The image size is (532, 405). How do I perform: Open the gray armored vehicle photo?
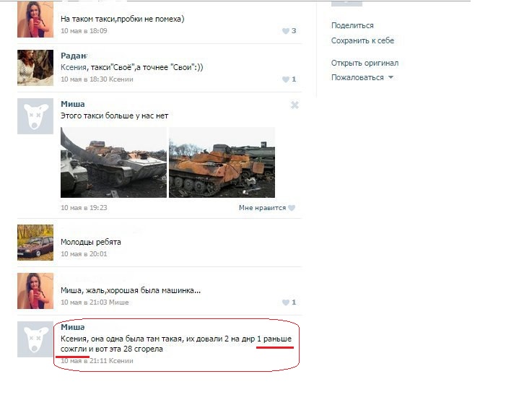[113, 162]
